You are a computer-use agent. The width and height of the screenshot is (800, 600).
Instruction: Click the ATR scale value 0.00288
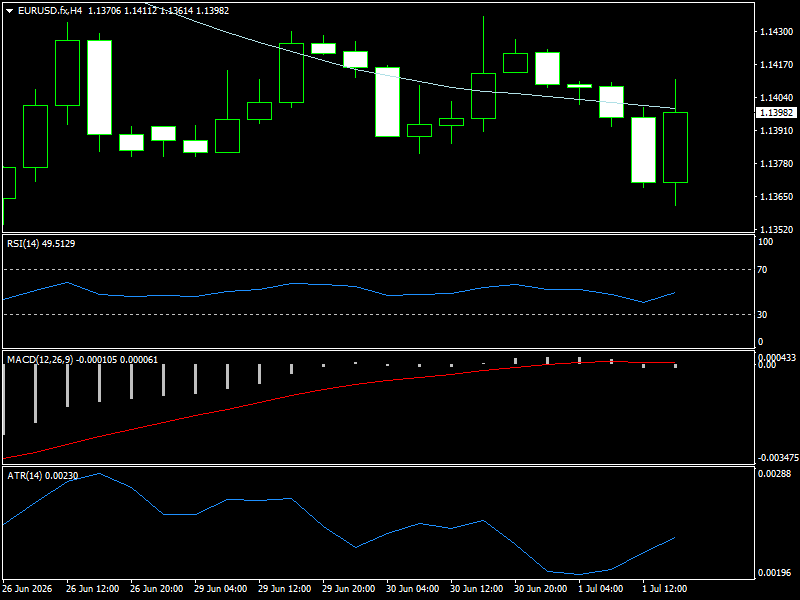pyautogui.click(x=774, y=474)
